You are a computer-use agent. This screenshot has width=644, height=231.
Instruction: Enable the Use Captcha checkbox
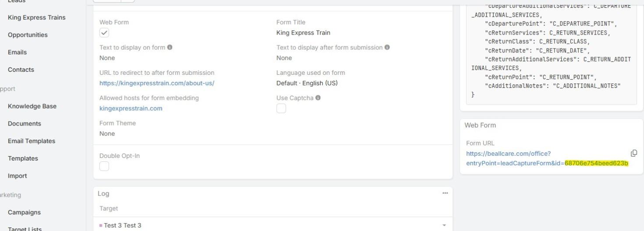(281, 108)
